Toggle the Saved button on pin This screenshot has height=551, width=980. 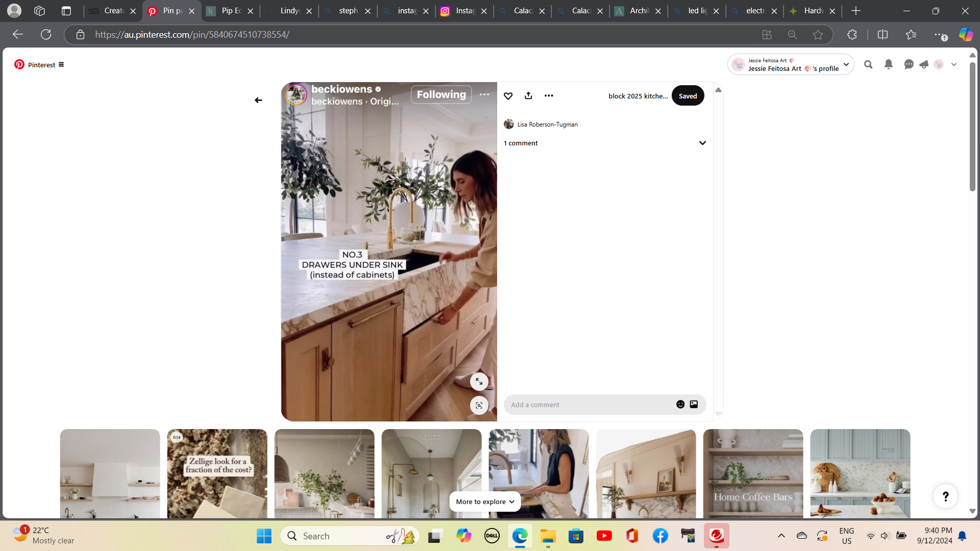coord(688,96)
